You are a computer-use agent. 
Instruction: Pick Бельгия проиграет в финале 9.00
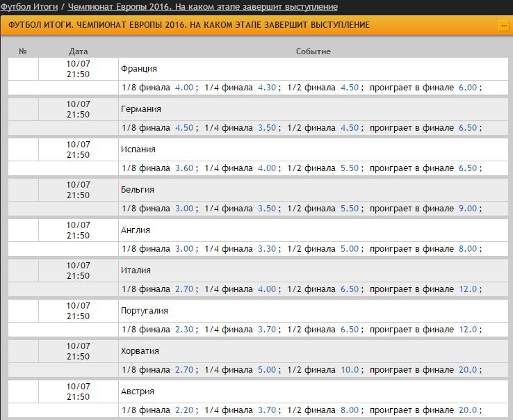coord(467,209)
